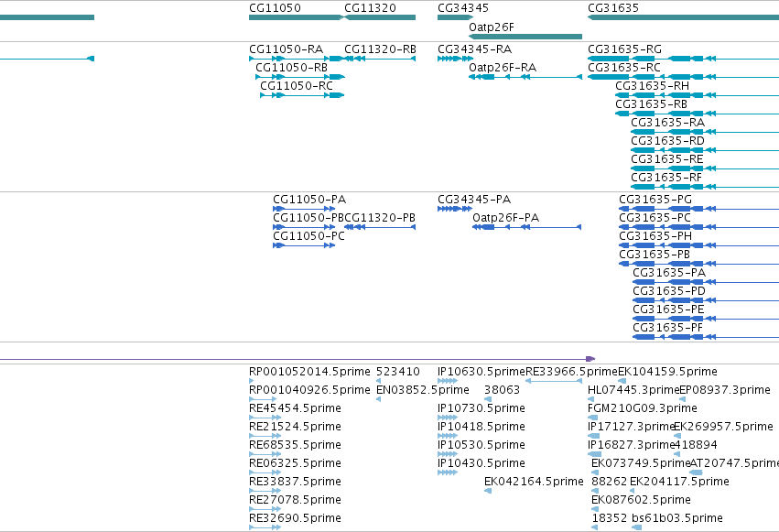Click EST IP10530.5prime
This screenshot has width=779, height=532.
(x=481, y=446)
